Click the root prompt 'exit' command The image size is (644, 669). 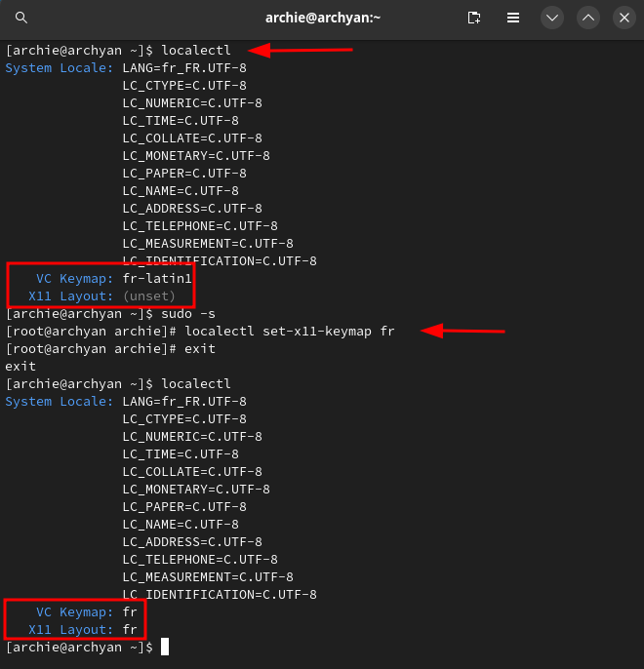pyautogui.click(x=200, y=349)
